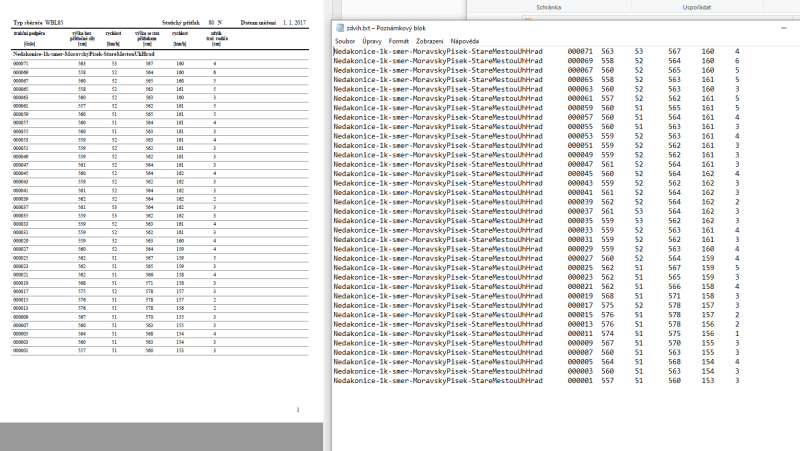Click value 000033 in the Notepad text
Image resolution: width=800 pixels, height=451 pixels.
[580, 230]
